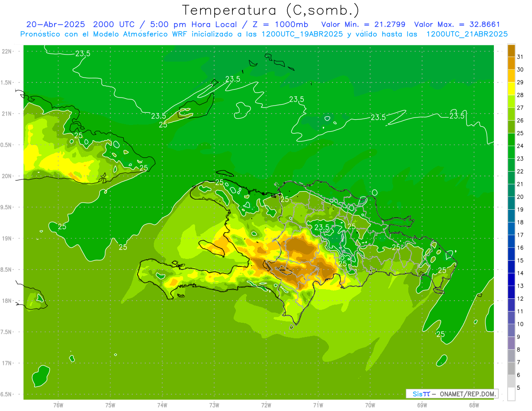This screenshot has width=532, height=411.
Task: Click the "ONAMET/REP.DOM." credit label
Action: [468, 394]
